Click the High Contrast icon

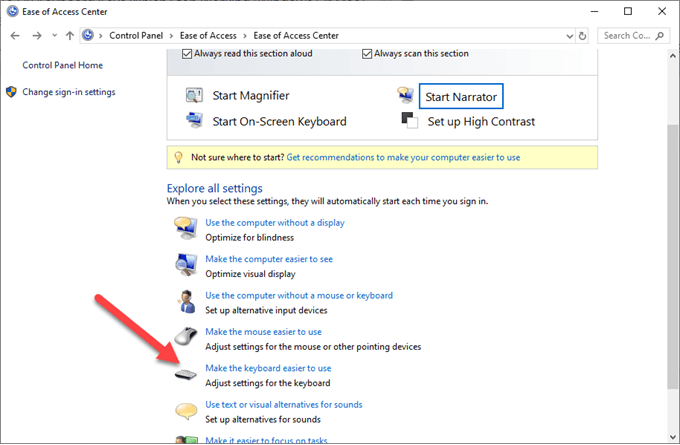408,121
